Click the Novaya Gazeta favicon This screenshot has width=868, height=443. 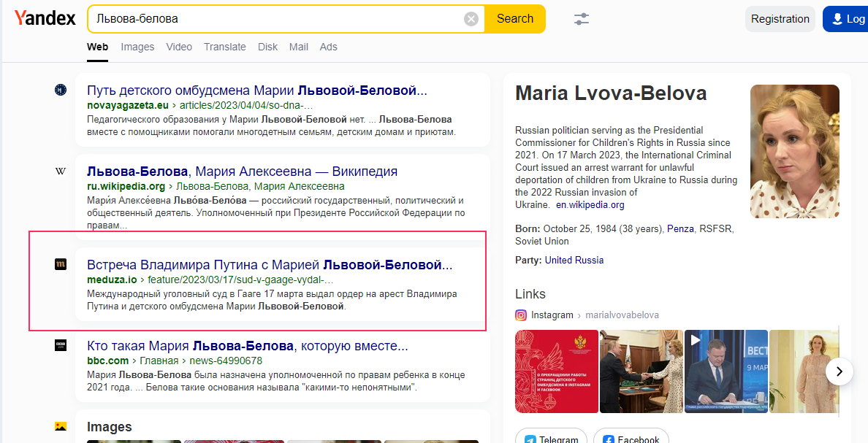[x=61, y=90]
